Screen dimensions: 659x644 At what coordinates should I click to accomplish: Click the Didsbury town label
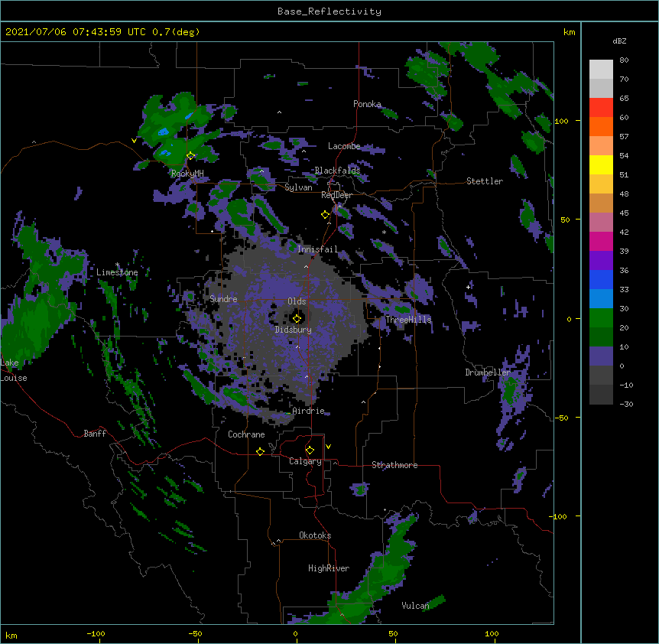pyautogui.click(x=294, y=330)
